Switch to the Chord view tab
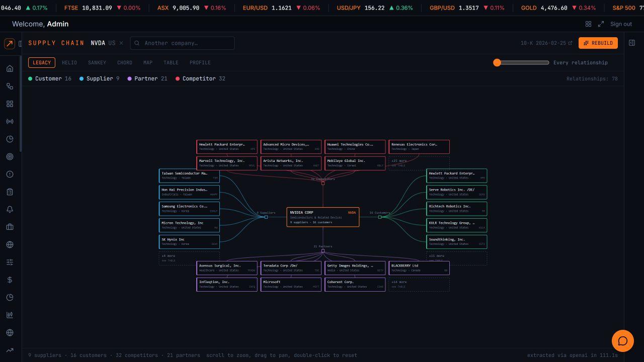Image resolution: width=644 pixels, height=362 pixels. [x=125, y=62]
